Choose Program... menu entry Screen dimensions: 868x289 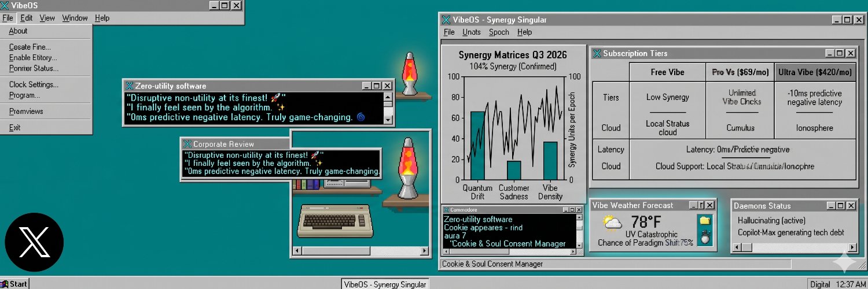coord(46,95)
